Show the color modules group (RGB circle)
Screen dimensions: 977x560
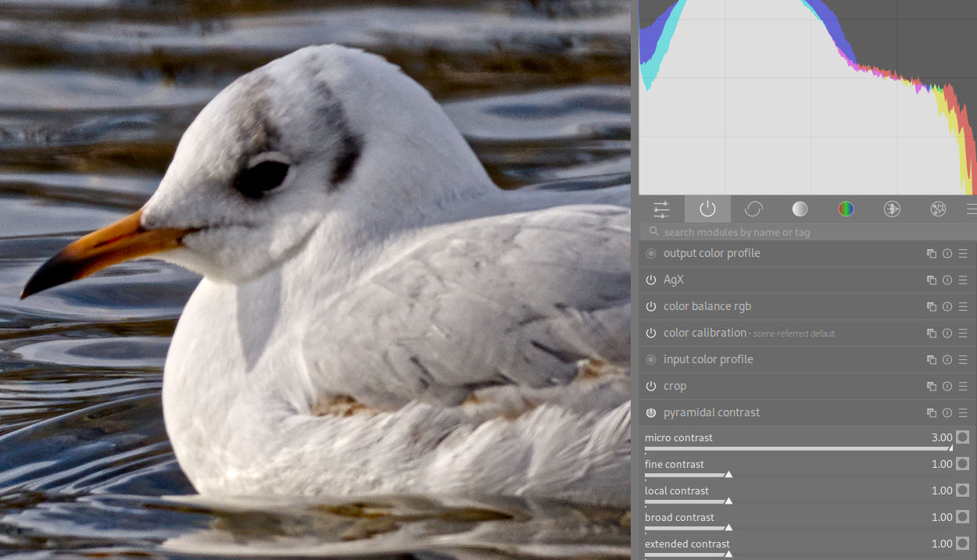coord(846,209)
